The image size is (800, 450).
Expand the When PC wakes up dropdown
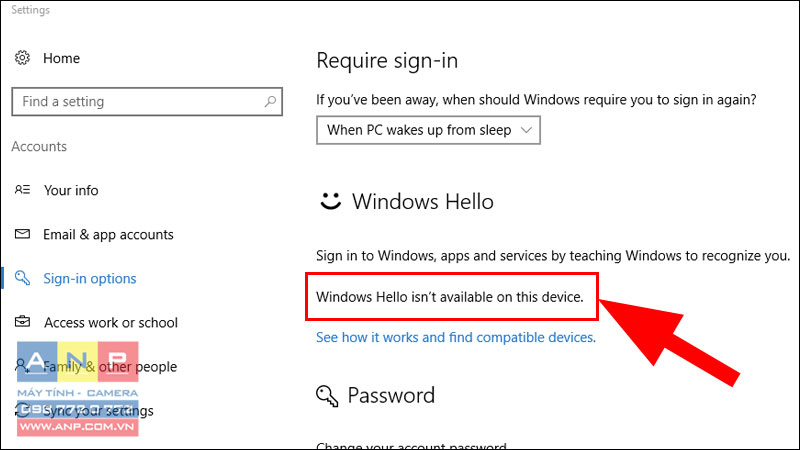click(428, 130)
